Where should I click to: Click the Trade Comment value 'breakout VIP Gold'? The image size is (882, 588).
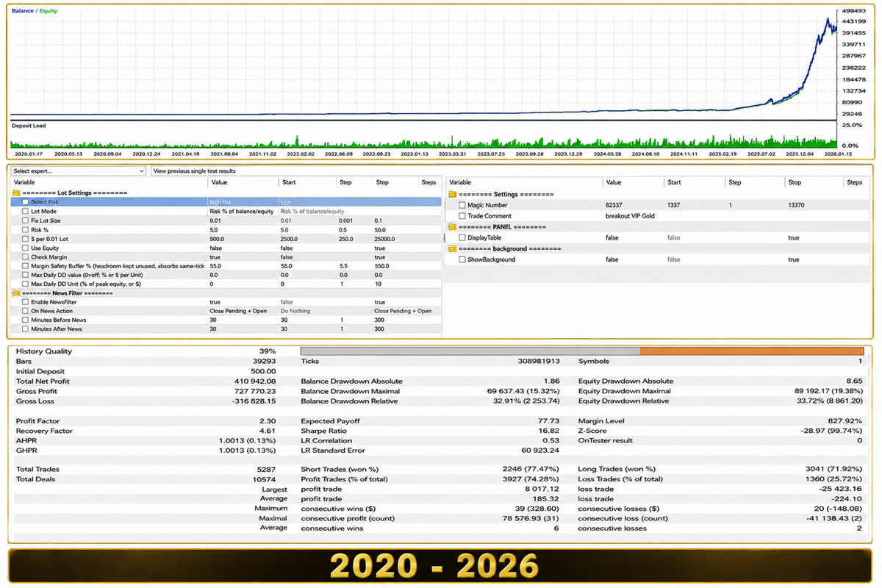[630, 216]
